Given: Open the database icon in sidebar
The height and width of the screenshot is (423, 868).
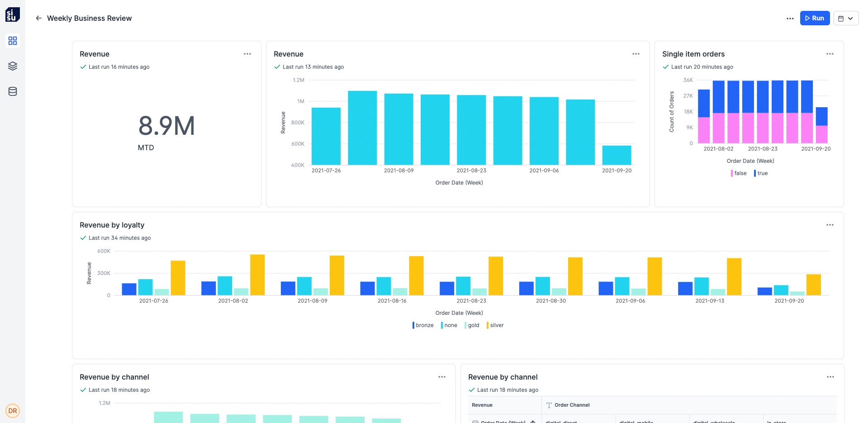Looking at the screenshot, I should click(x=13, y=91).
